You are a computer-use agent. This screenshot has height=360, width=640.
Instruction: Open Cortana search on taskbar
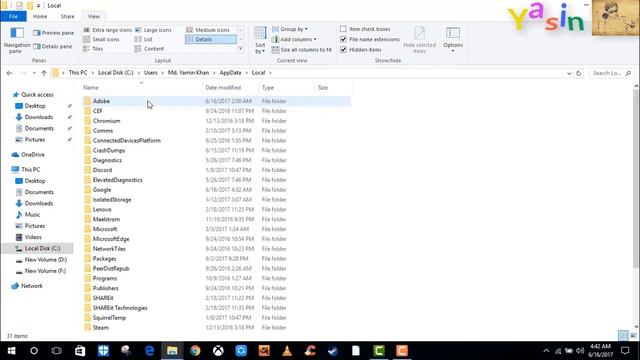(34, 351)
